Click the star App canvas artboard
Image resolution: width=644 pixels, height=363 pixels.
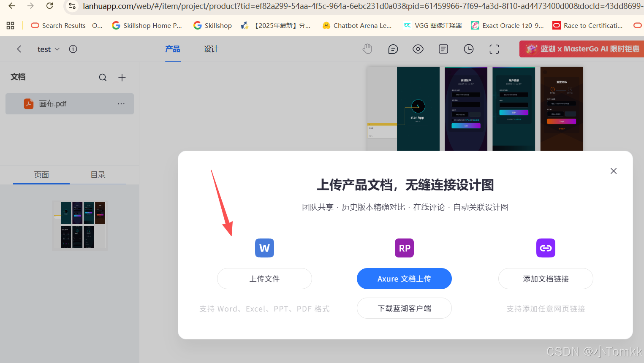(418, 108)
